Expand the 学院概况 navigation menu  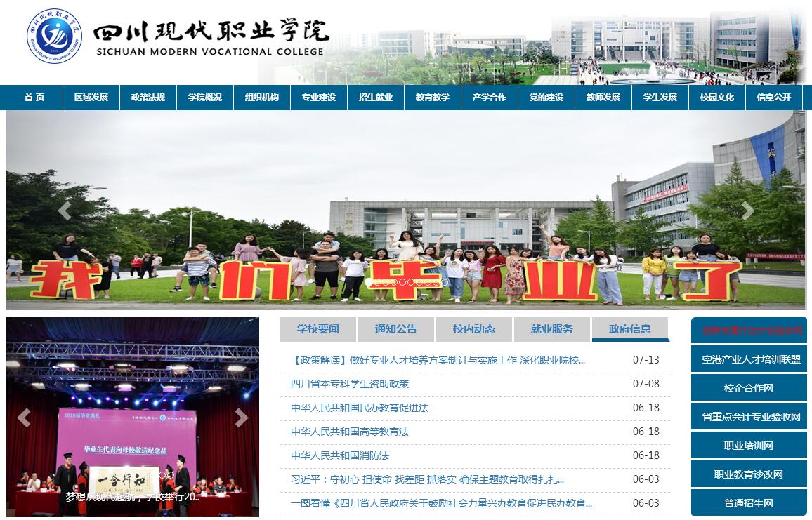[204, 98]
